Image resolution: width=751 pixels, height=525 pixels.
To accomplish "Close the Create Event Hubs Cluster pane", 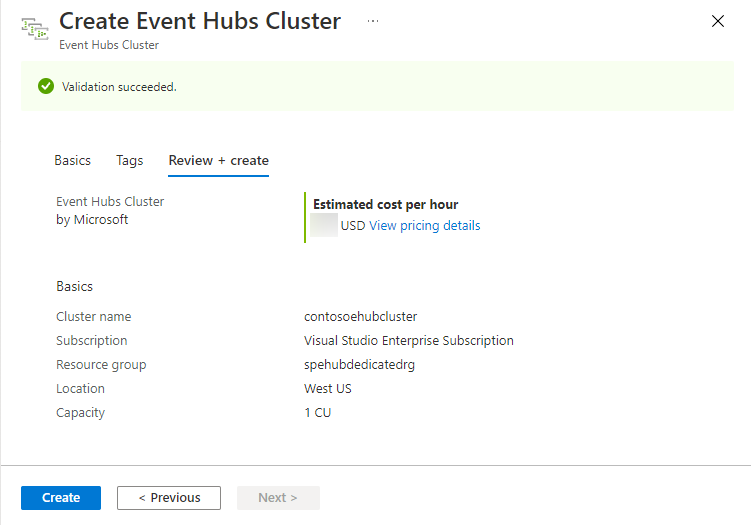I will pyautogui.click(x=717, y=21).
